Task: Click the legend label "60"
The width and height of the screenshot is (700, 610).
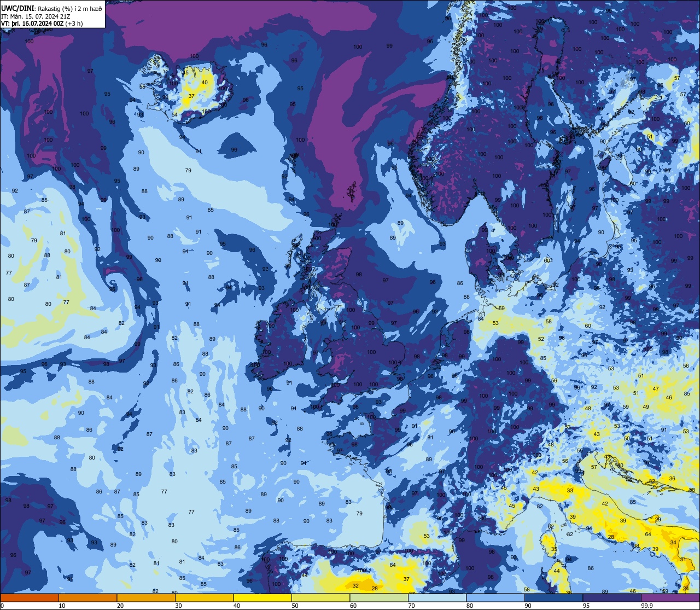Action: (x=353, y=606)
